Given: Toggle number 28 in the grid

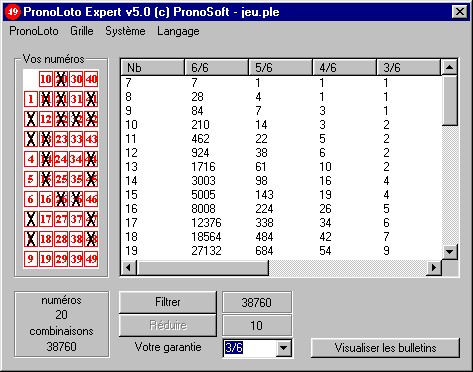Looking at the screenshot, I should [61, 239].
